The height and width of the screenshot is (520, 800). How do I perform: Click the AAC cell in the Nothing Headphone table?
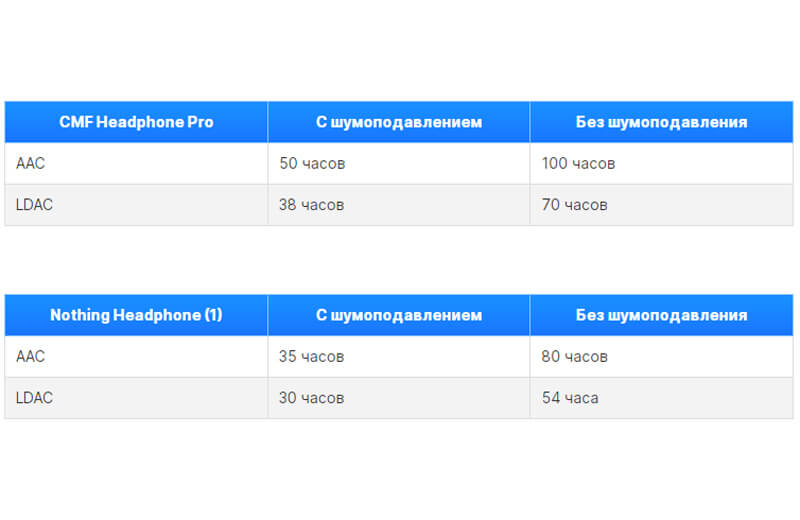(31, 356)
